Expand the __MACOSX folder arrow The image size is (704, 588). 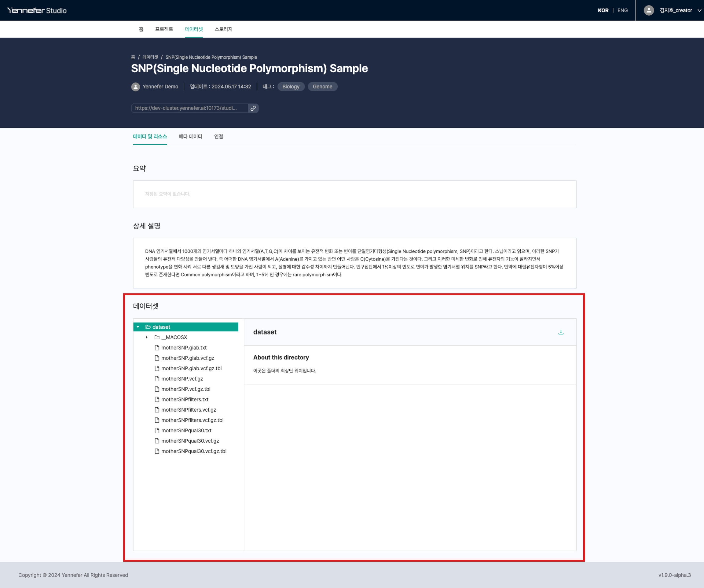(146, 337)
